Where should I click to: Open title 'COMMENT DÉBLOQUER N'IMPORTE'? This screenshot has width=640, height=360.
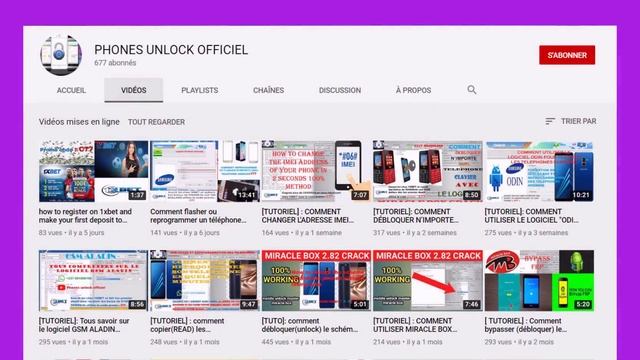[x=416, y=216]
